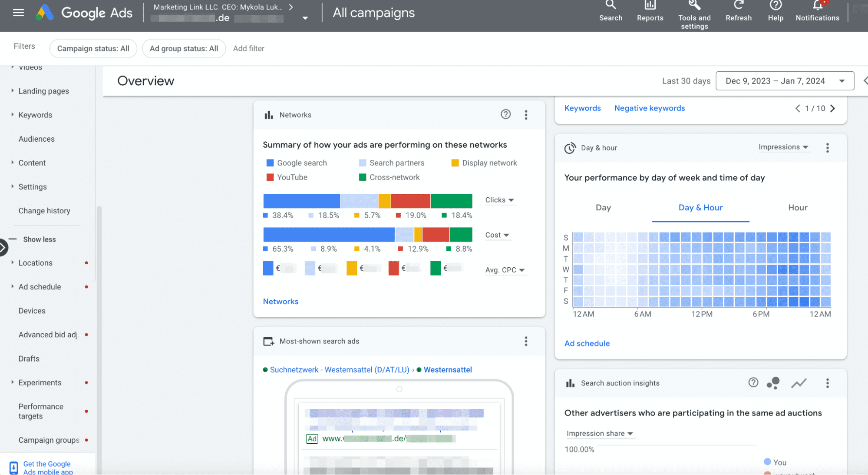Screen dimensions: 868x475
Task: Collapse sidebar with Show less
Action: [x=39, y=239]
